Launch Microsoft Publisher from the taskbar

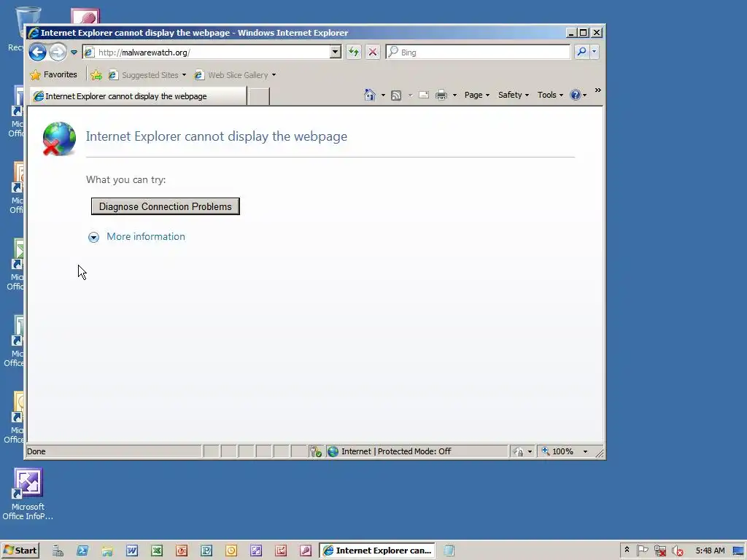(206, 551)
